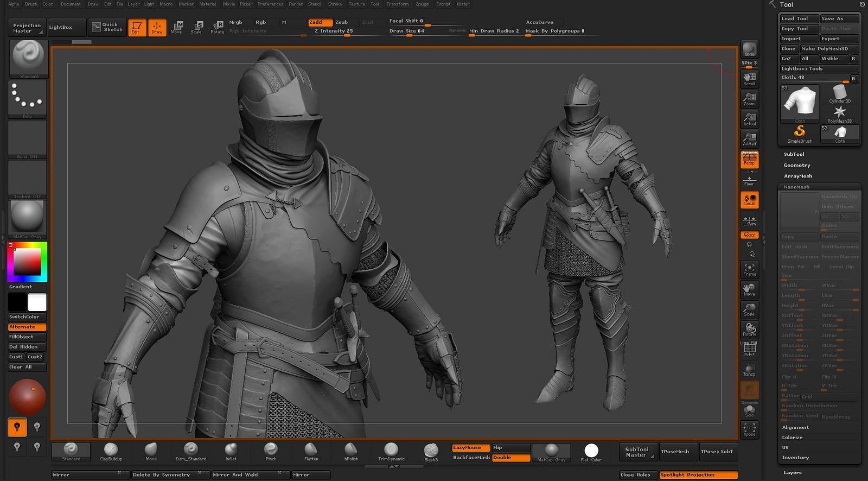Select the Dam_Standard brush

point(190,451)
